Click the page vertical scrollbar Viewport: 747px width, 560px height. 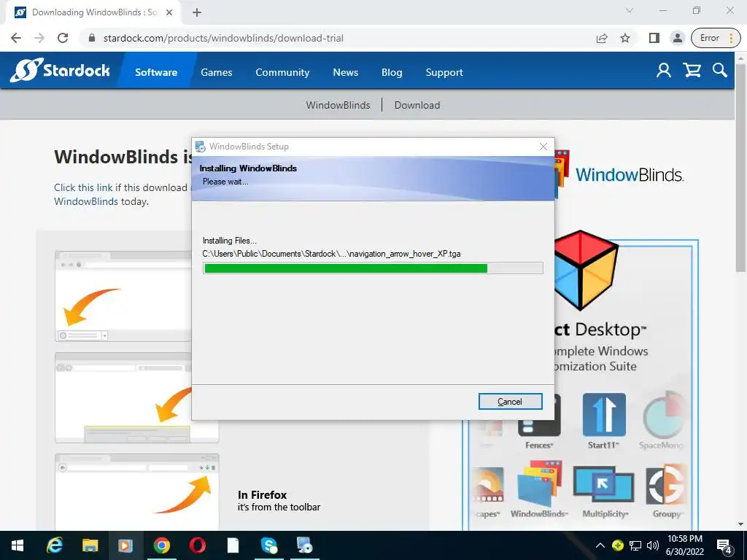[x=740, y=167]
